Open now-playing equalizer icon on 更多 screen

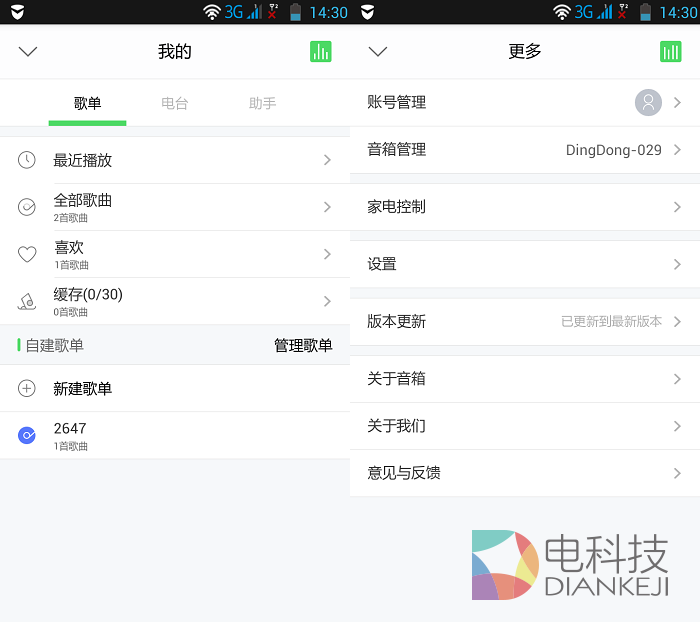click(671, 51)
